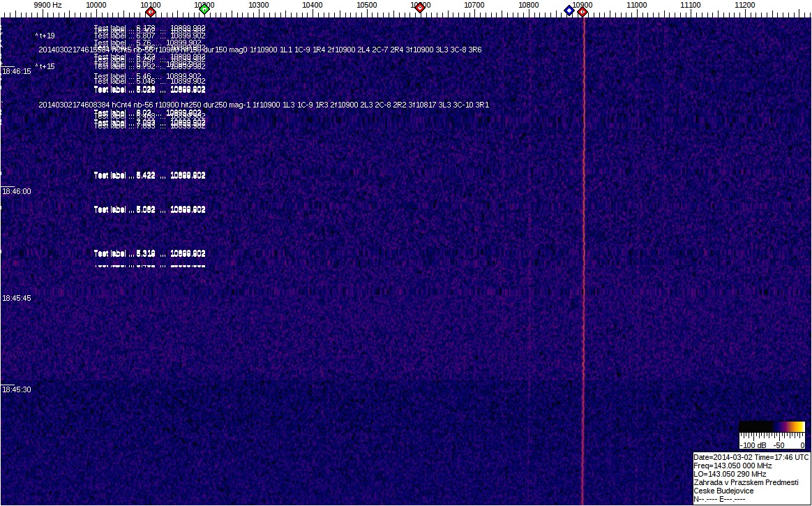Click the 18:46:00 time marker
Viewport: 812px width, 506px height.
coord(16,191)
